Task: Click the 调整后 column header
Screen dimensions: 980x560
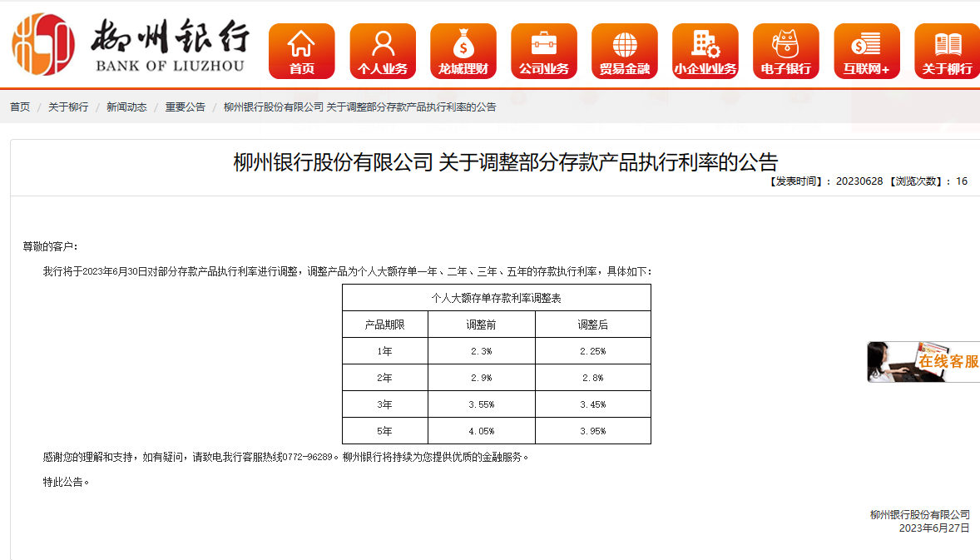Action: pos(592,325)
